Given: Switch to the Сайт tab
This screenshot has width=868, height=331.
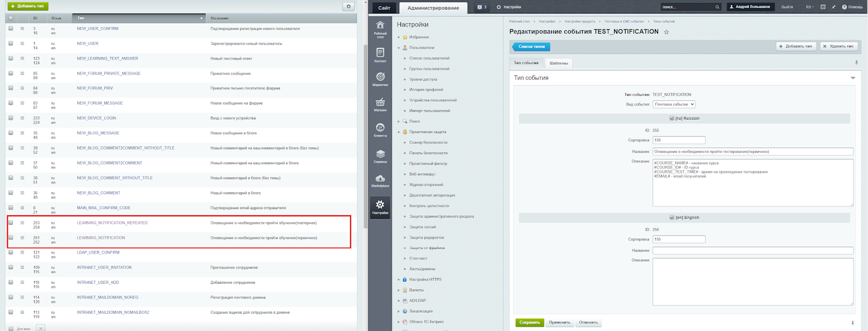Looking at the screenshot, I should point(384,8).
